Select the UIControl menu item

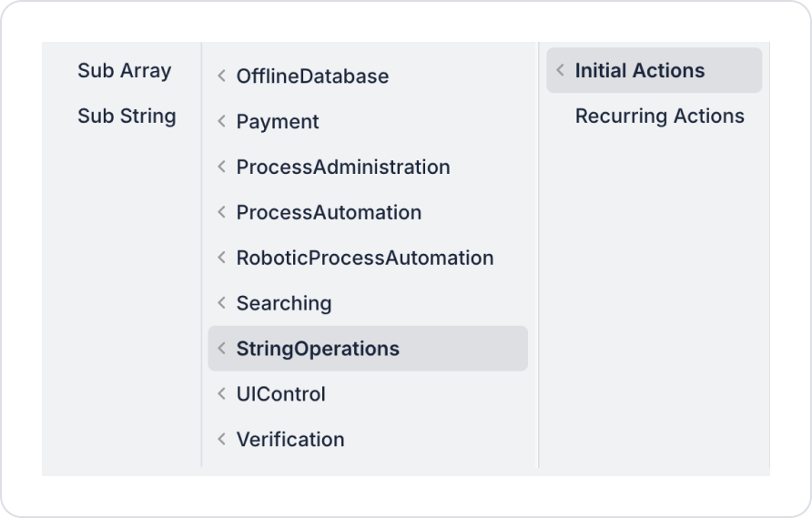368,394
